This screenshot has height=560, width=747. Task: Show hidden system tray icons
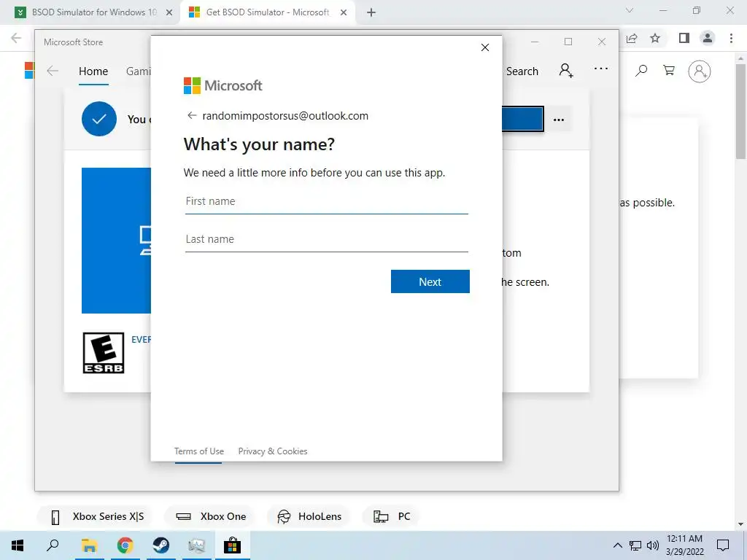[617, 545]
